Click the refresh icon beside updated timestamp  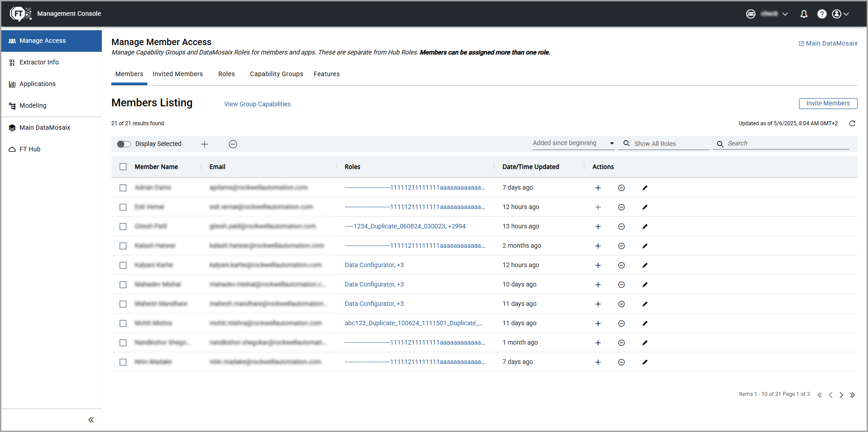(x=852, y=123)
